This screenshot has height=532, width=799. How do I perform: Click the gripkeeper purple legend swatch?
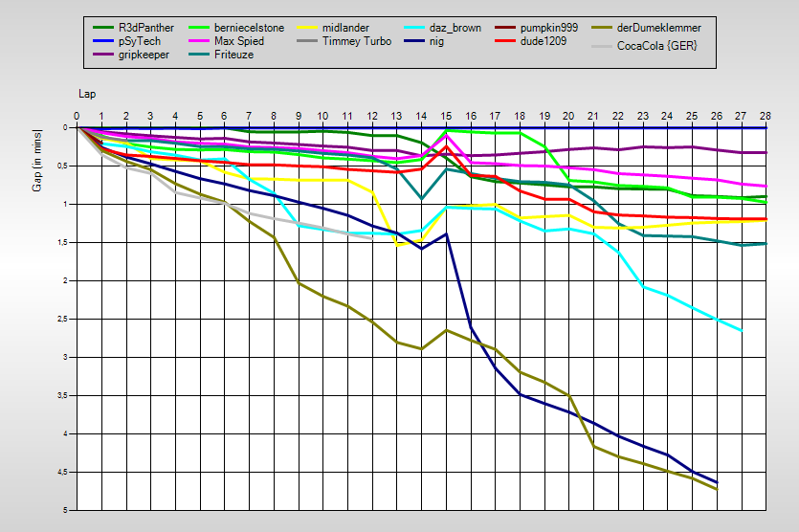(x=103, y=55)
